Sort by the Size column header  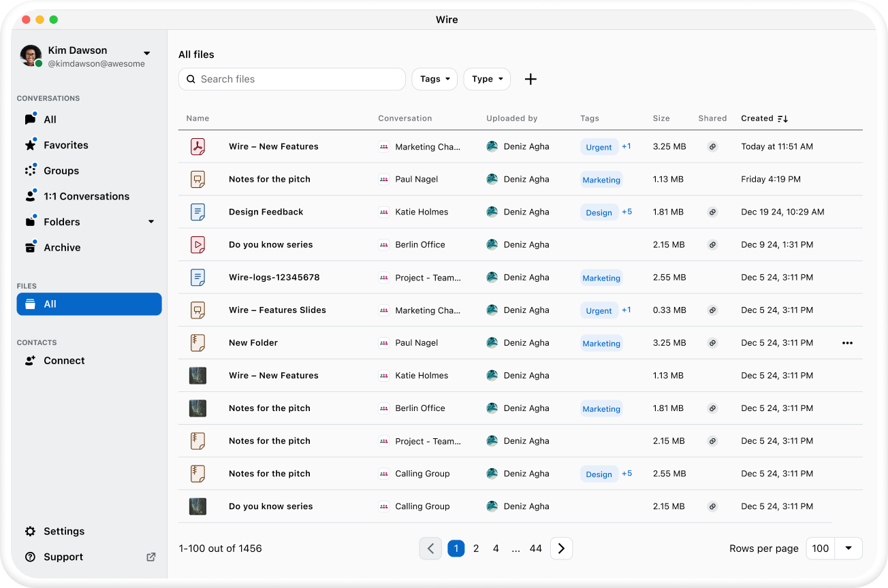661,118
